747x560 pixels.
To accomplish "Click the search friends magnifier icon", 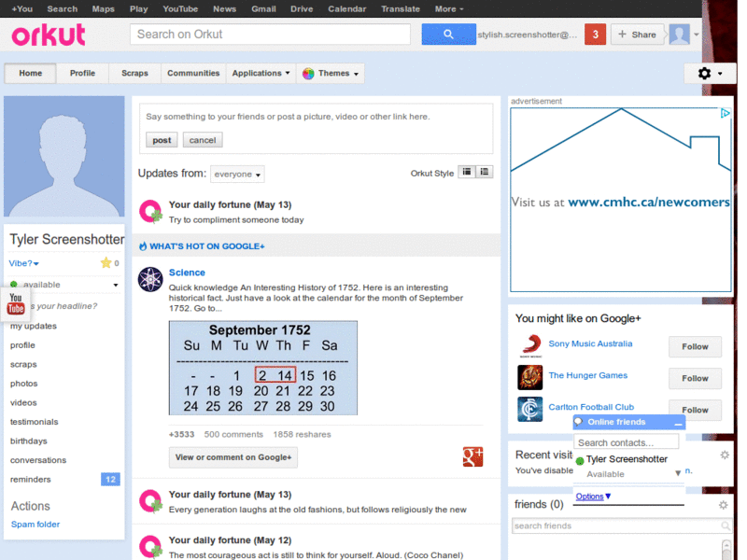I will pyautogui.click(x=726, y=525).
